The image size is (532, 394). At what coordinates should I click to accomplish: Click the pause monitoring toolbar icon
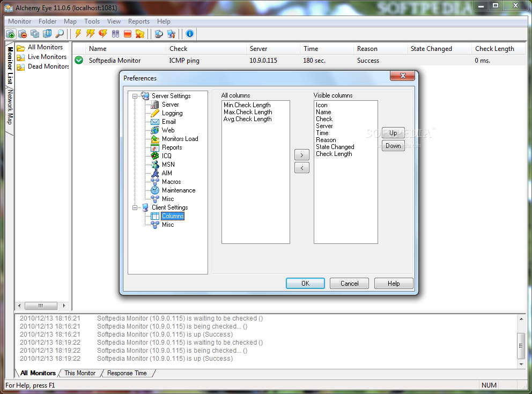click(x=115, y=34)
